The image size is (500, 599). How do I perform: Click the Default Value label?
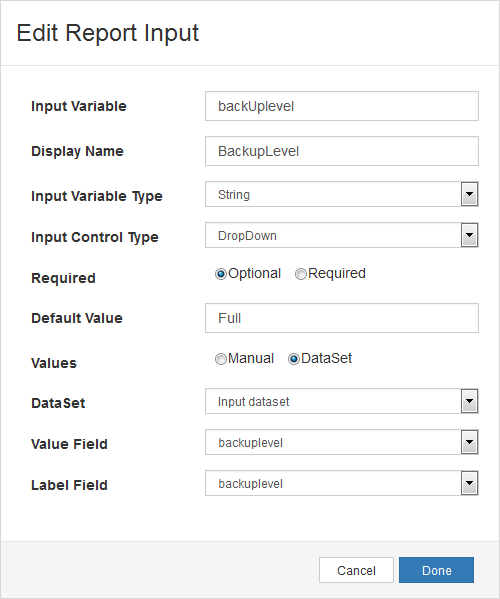click(77, 318)
